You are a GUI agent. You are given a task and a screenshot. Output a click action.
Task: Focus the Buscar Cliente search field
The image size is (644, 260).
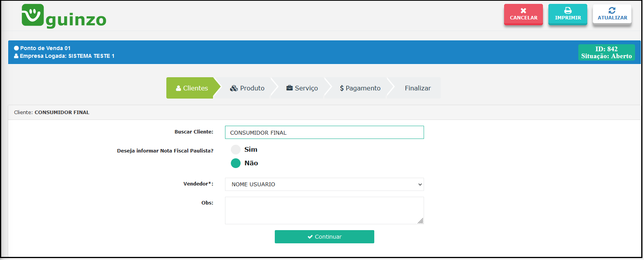[324, 133]
